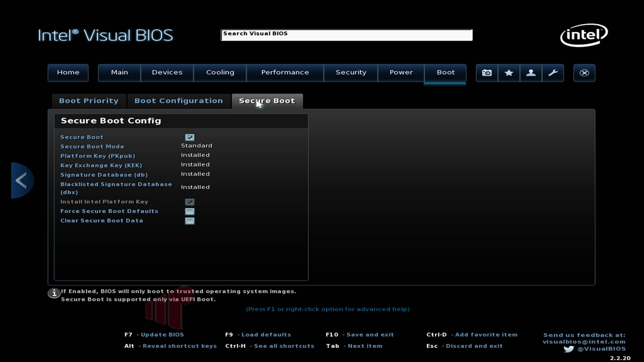Click Installed value for Key Exchange Key

[x=195, y=165]
